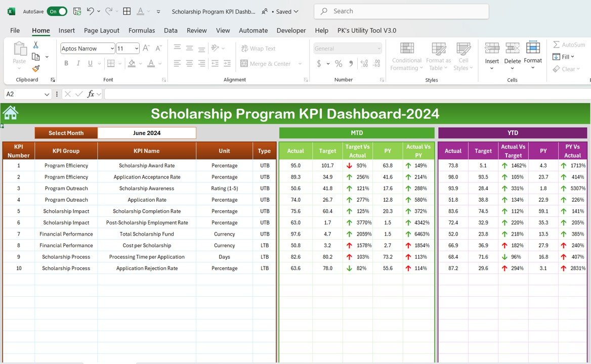Open PK's Utility Tool V3.0 tab

[x=367, y=30]
